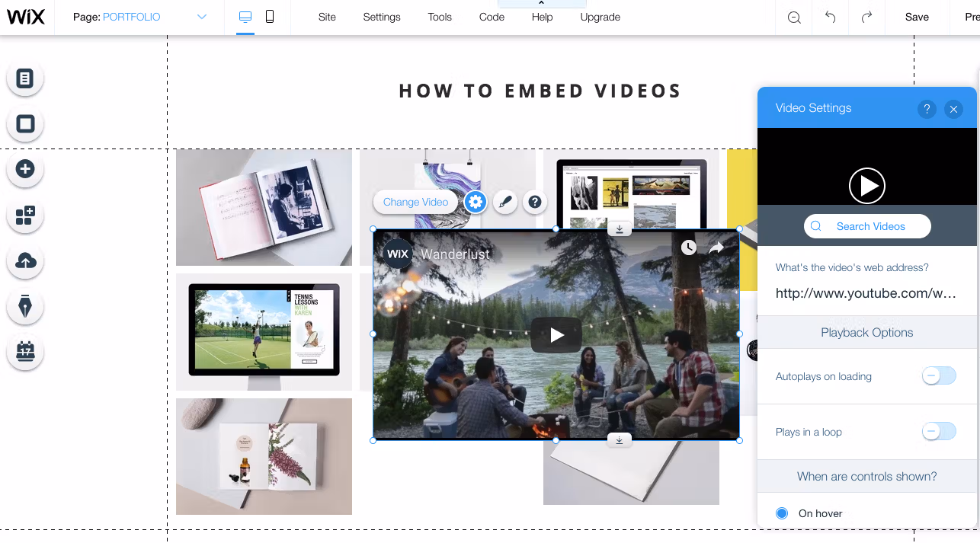The height and width of the screenshot is (543, 980).
Task: Open the Blog pen nib icon
Action: (x=25, y=307)
